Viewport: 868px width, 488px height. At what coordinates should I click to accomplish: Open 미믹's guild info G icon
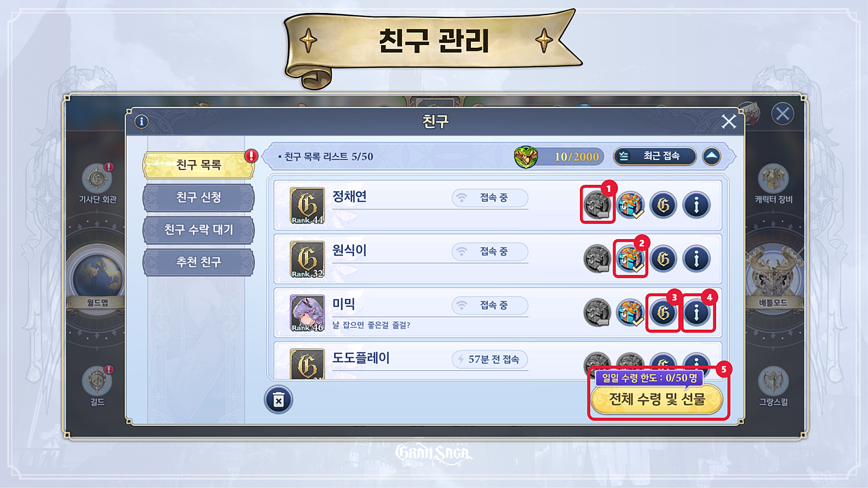(663, 313)
